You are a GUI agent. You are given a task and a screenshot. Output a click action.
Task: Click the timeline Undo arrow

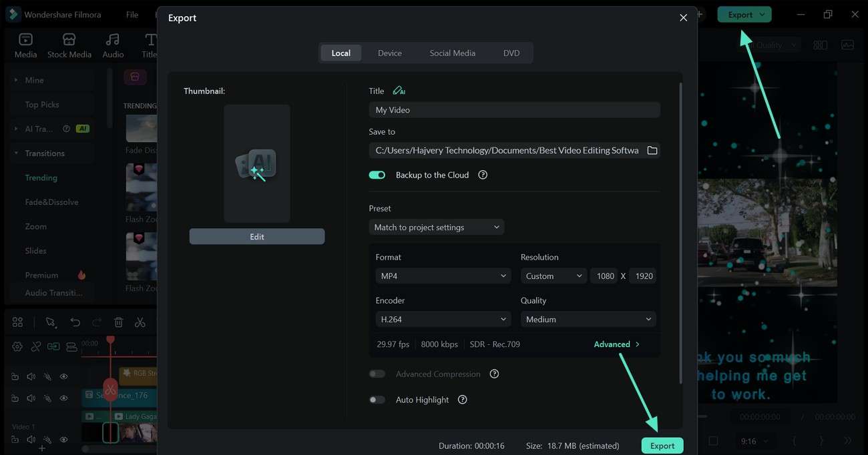75,322
